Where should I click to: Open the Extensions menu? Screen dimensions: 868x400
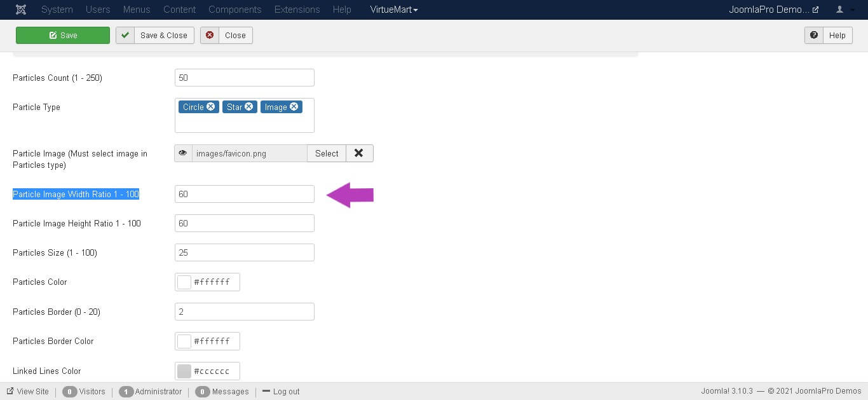pos(297,10)
